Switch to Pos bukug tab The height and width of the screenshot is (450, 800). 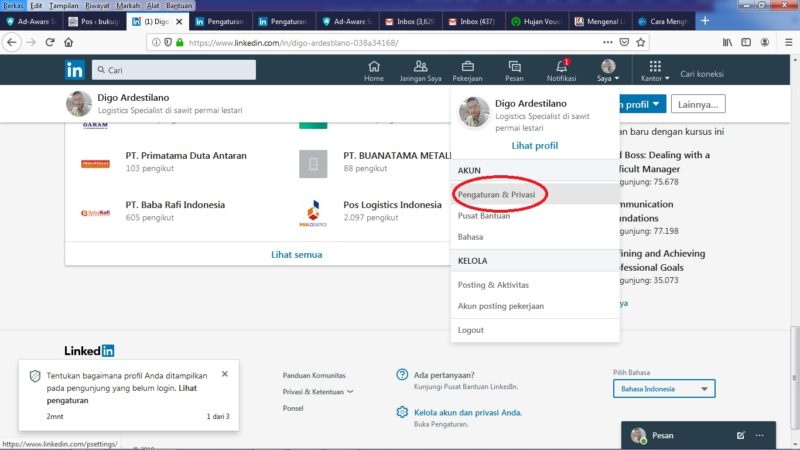pyautogui.click(x=94, y=21)
